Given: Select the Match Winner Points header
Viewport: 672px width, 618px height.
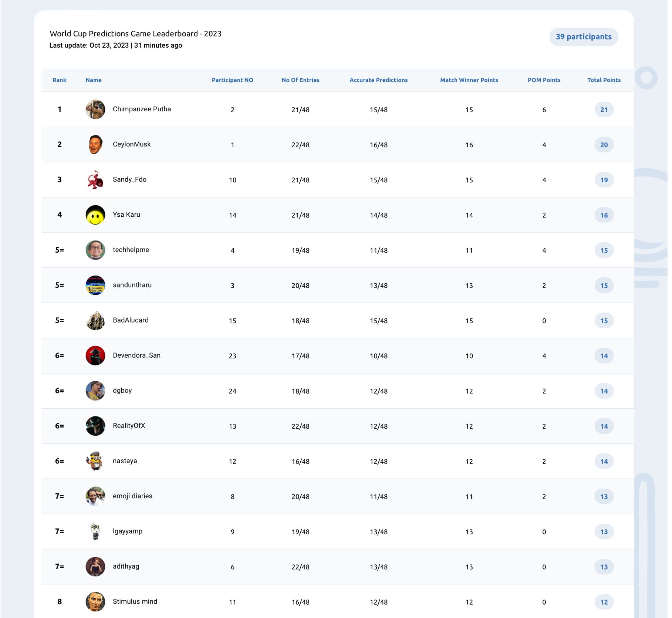Looking at the screenshot, I should pyautogui.click(x=469, y=80).
